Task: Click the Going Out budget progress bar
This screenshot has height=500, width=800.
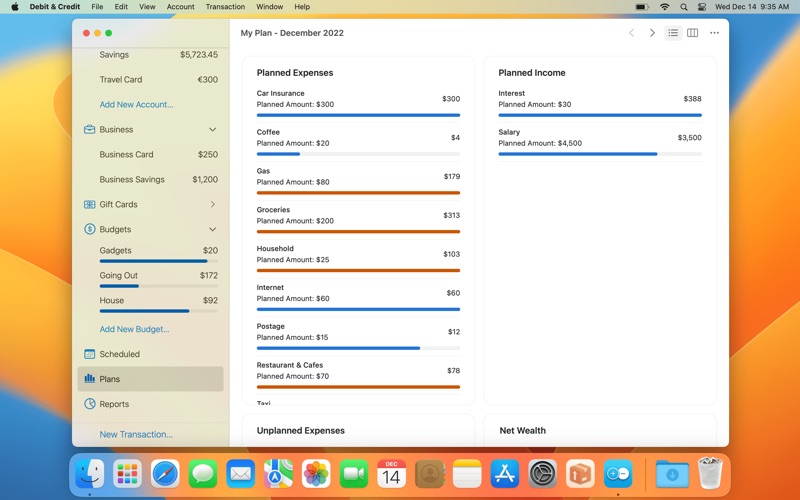Action: pos(159,286)
